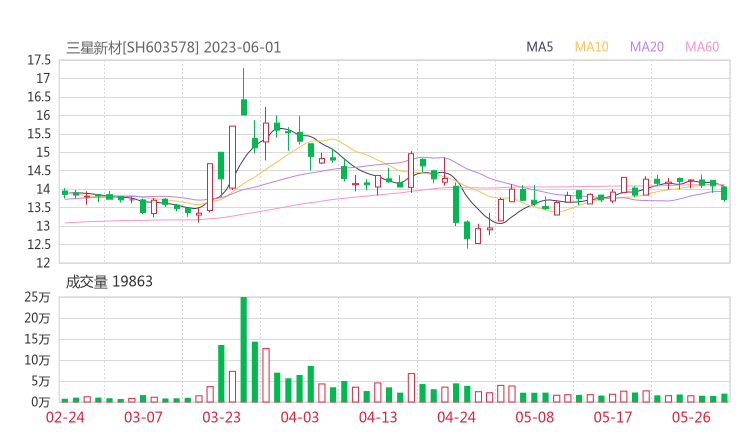This screenshot has width=740, height=440.
Task: Click the 03-07 date label
Action: tap(143, 417)
